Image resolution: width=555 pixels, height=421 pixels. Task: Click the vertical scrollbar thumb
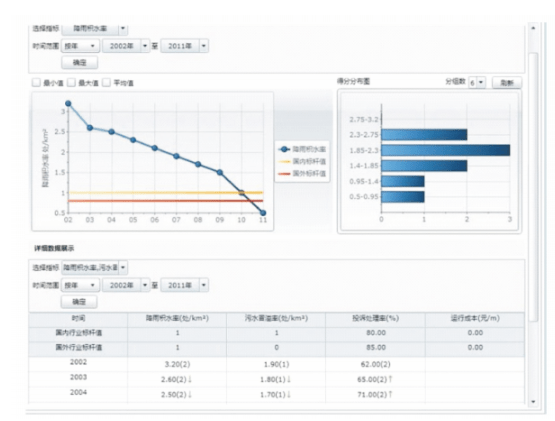tap(533, 187)
